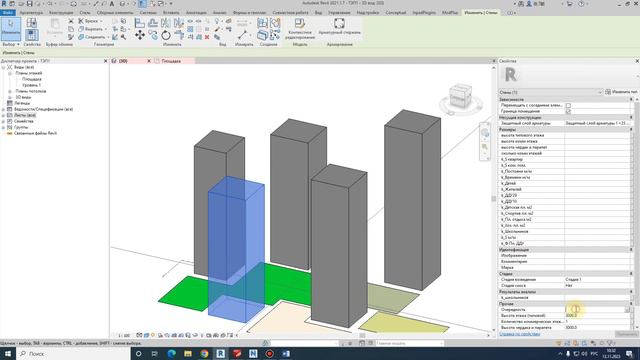Click the Save icon in quick access toolbar
Screen dimensions: 640x360
point(29,4)
